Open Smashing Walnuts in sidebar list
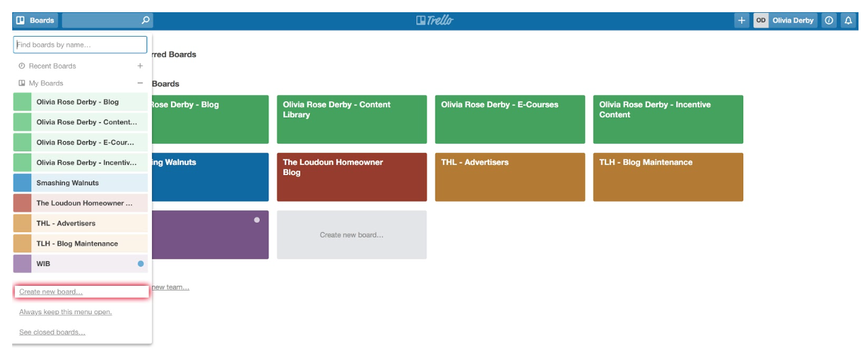Image resolution: width=868 pixels, height=357 pixels. (80, 183)
